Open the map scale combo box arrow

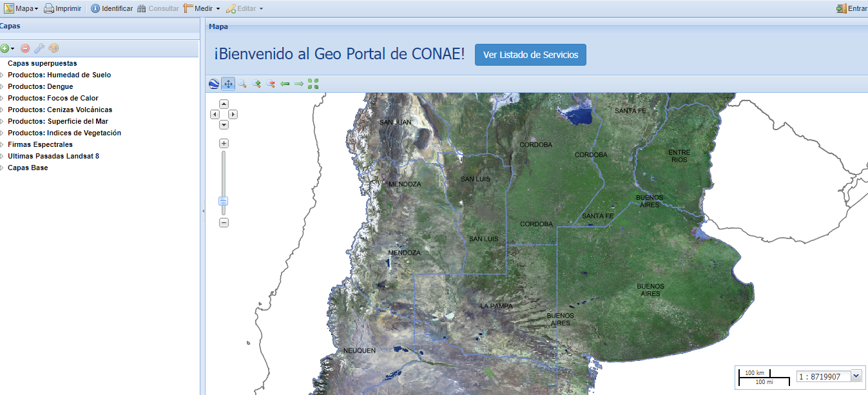[x=856, y=376]
